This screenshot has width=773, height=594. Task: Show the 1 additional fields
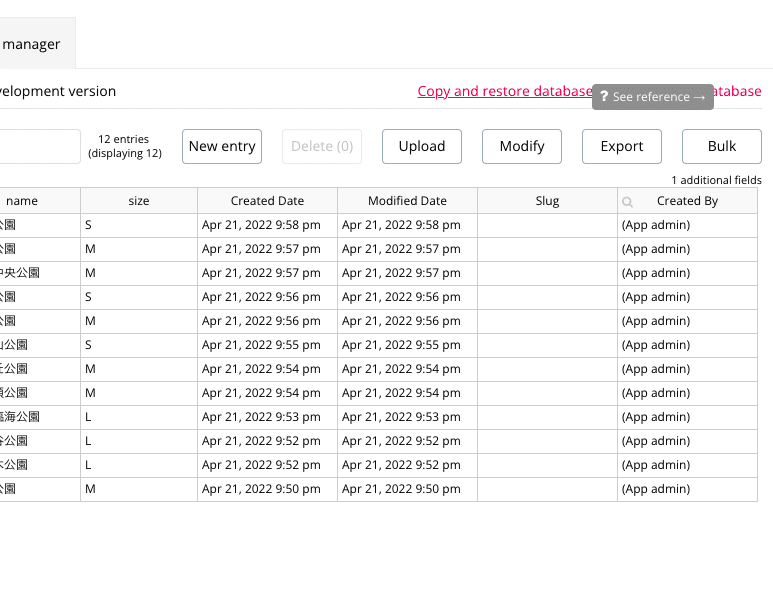[x=716, y=180]
